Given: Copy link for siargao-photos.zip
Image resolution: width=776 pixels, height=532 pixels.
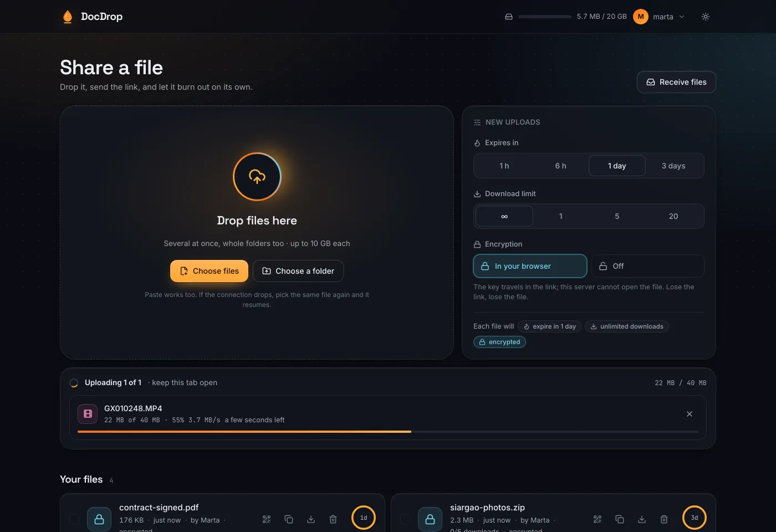Looking at the screenshot, I should [620, 519].
